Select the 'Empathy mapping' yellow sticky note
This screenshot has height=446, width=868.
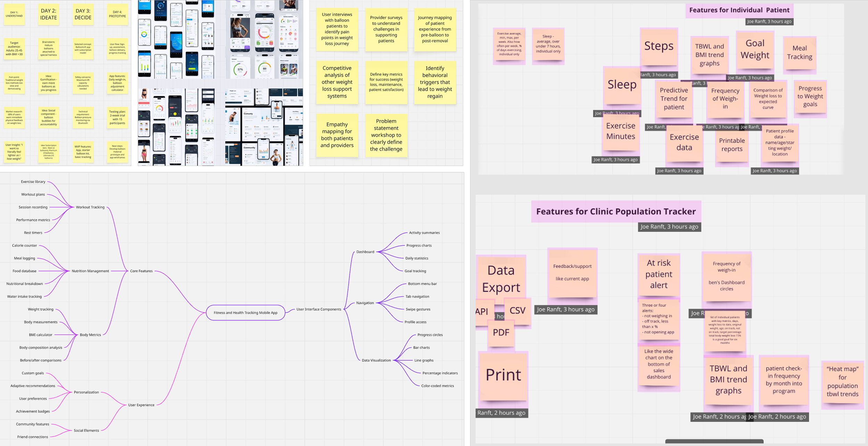(x=337, y=135)
